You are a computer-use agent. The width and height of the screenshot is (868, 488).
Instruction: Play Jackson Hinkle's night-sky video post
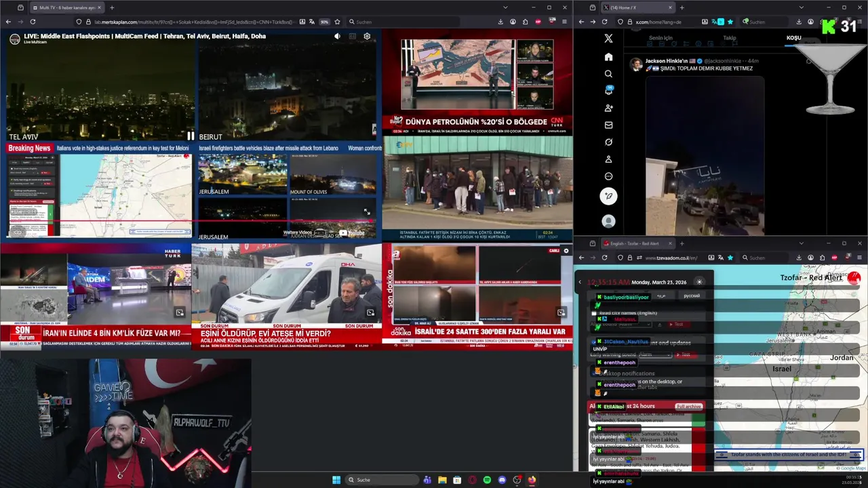(x=705, y=155)
